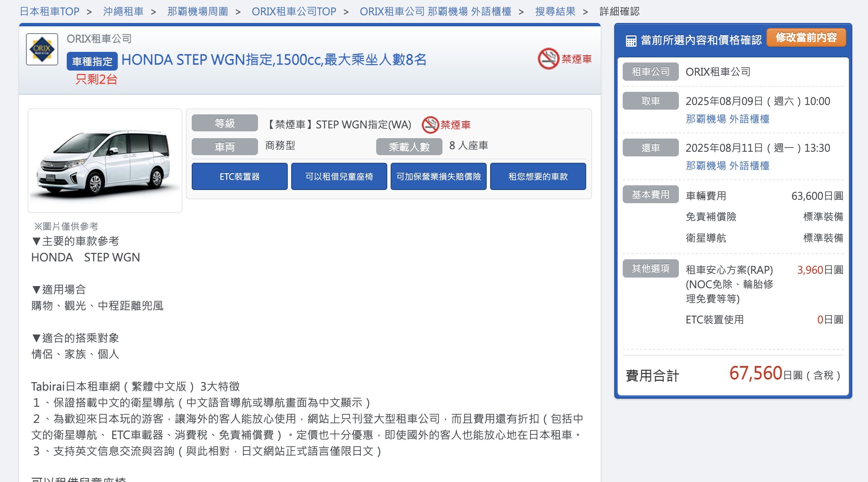
Task: Click the calculator icon in the price panel
Action: click(x=631, y=41)
